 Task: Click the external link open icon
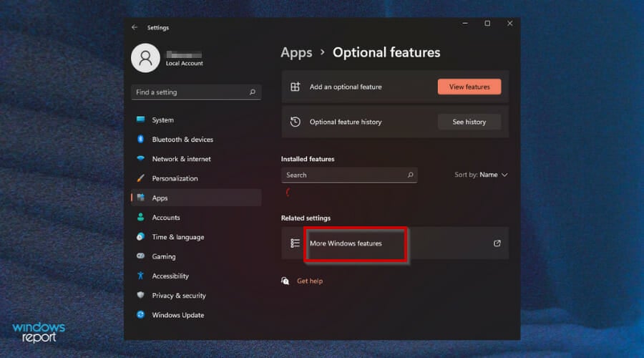point(497,243)
